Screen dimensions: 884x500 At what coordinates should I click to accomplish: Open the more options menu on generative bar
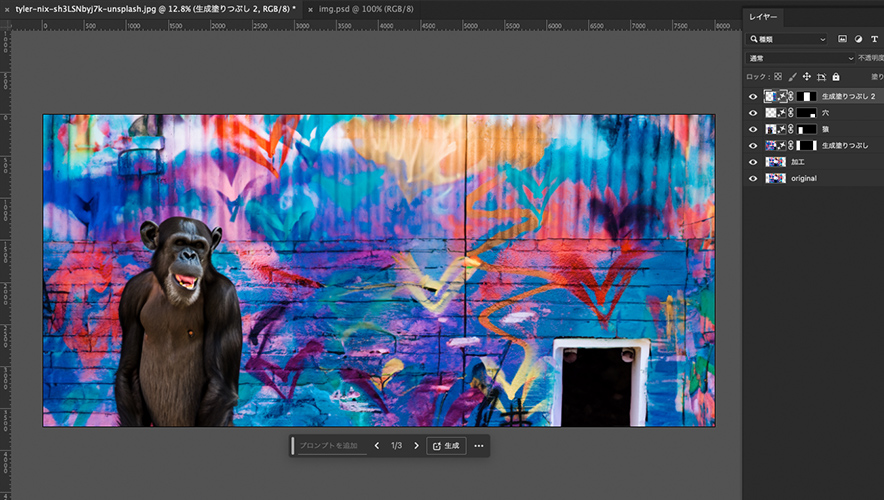click(479, 446)
